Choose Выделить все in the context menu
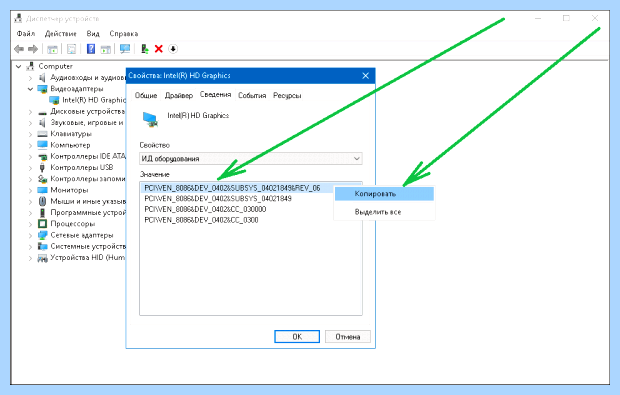Image resolution: width=620 pixels, height=395 pixels. pos(384,212)
